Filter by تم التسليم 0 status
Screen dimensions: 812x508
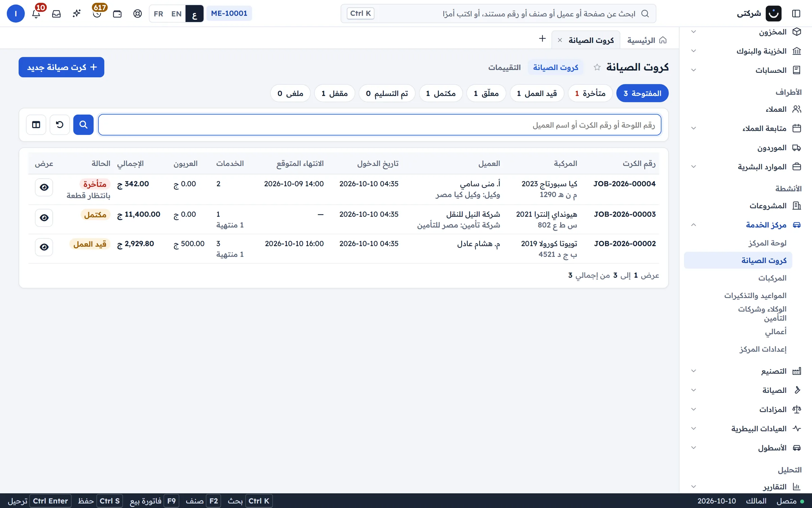(x=387, y=93)
